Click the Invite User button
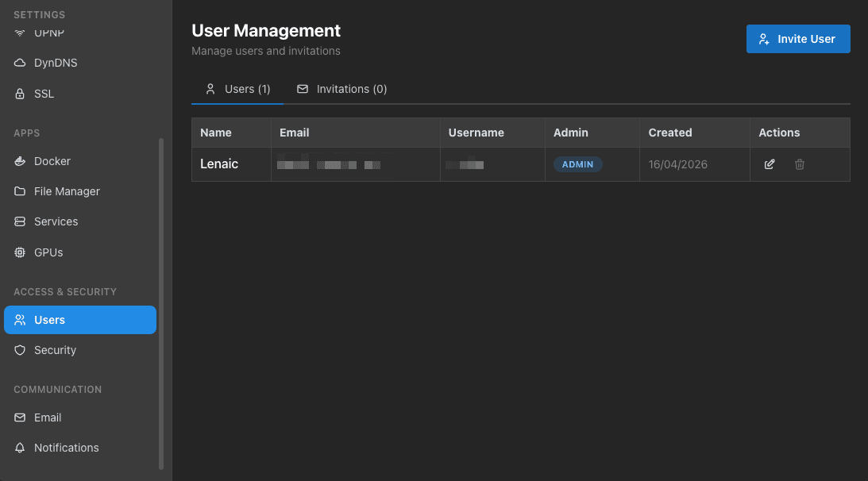The image size is (868, 481). click(797, 39)
